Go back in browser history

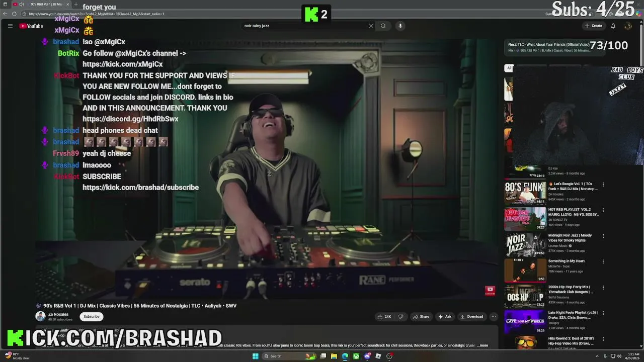tap(5, 14)
